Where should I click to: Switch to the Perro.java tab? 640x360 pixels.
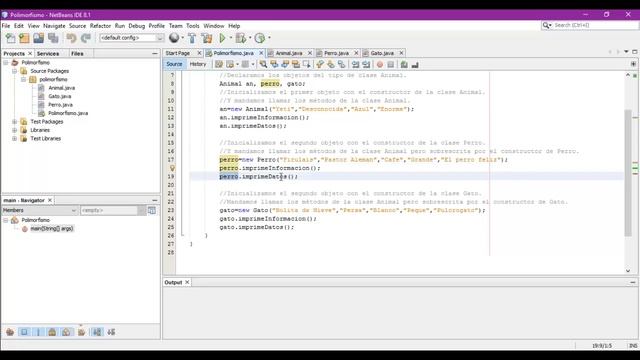click(336, 53)
